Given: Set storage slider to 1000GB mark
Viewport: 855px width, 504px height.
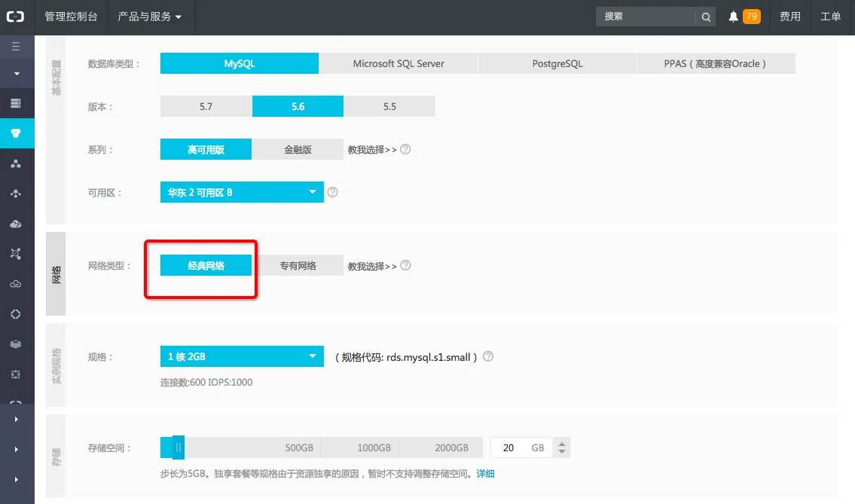Looking at the screenshot, I should (374, 447).
